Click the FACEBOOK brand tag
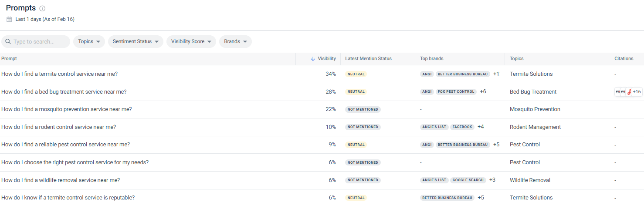This screenshot has width=644, height=206. coord(462,127)
